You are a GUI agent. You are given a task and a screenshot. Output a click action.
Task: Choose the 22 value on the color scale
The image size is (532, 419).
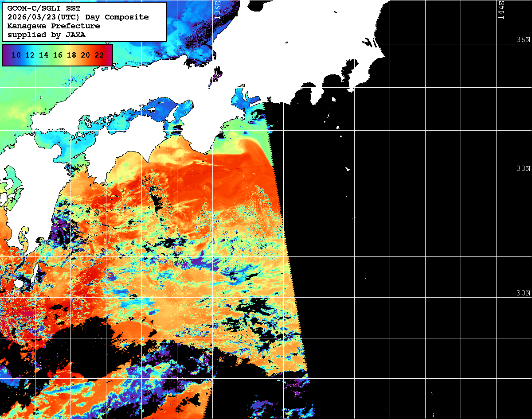[99, 55]
